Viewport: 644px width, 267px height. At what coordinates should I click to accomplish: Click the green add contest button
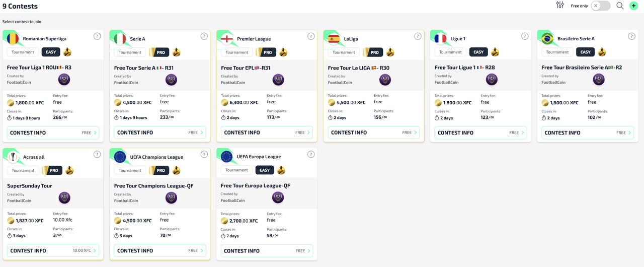click(x=633, y=6)
